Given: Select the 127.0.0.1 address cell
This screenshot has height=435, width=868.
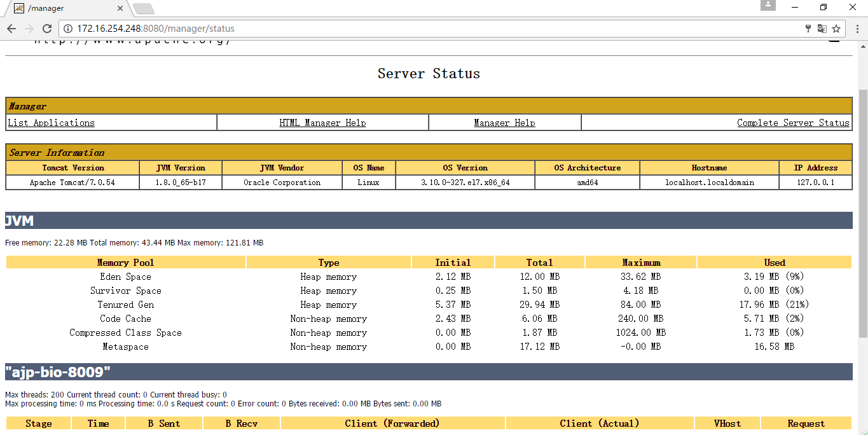Looking at the screenshot, I should 816,183.
